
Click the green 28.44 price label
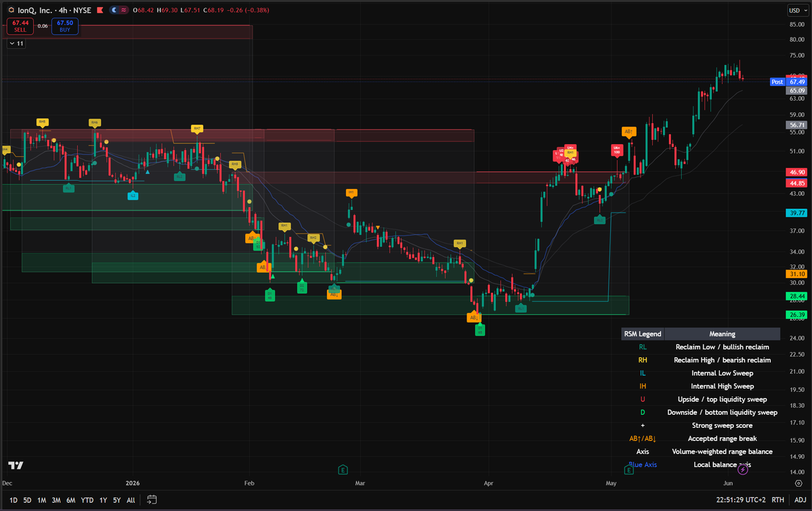click(797, 296)
